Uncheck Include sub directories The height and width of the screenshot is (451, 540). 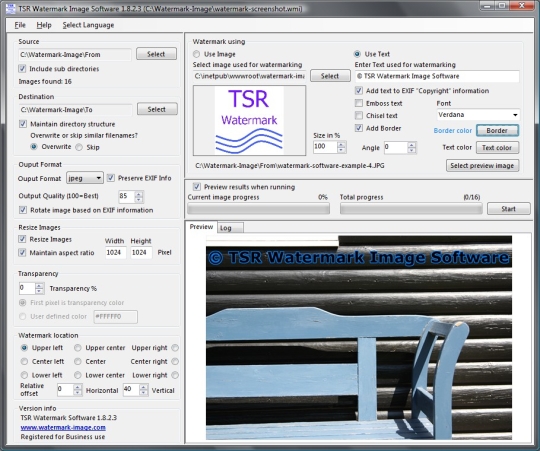(22, 69)
